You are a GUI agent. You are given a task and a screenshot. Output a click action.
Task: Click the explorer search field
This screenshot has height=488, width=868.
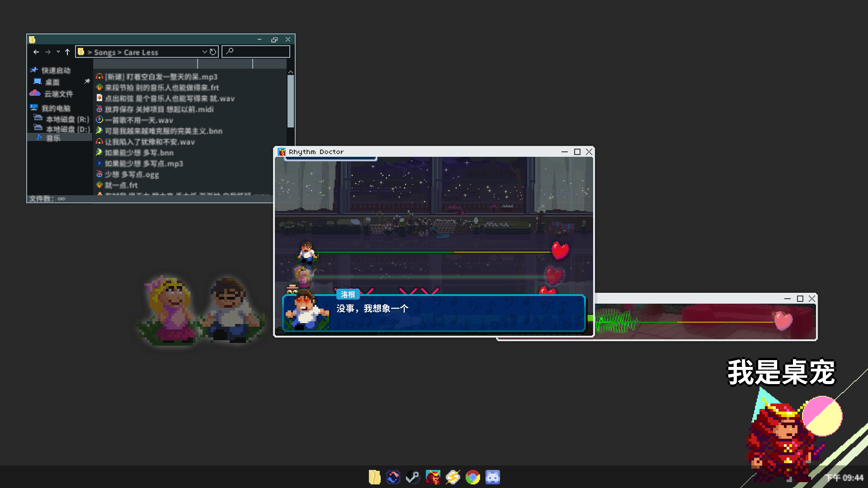coord(256,52)
